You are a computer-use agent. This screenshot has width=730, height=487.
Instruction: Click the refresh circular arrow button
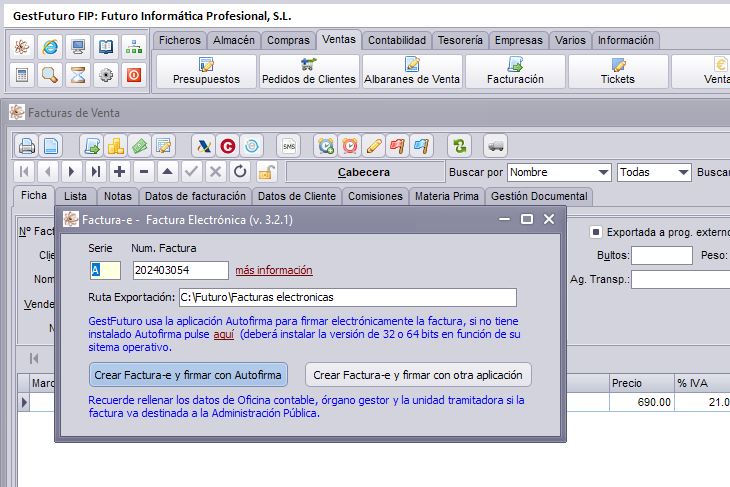(240, 172)
